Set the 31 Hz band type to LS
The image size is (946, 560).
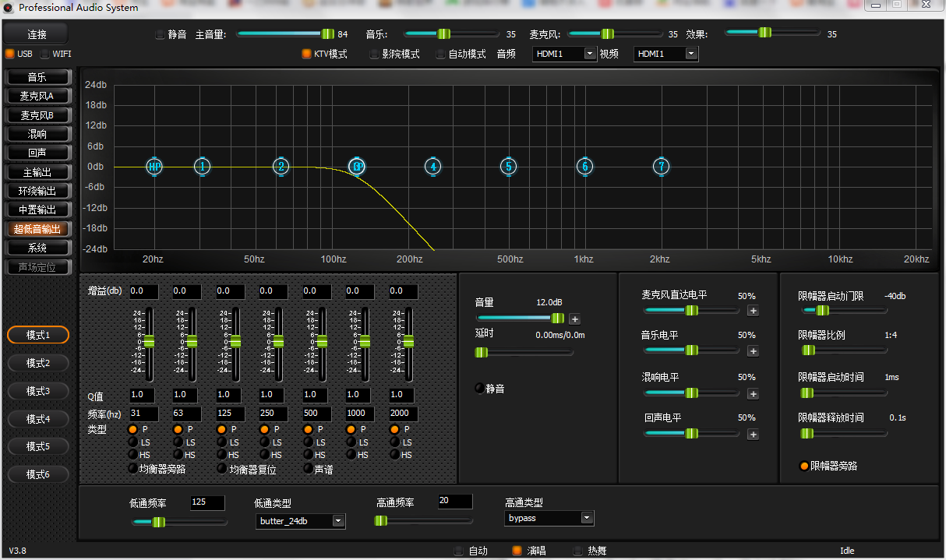click(133, 442)
